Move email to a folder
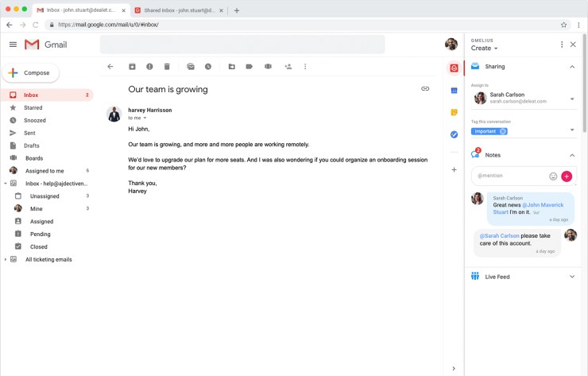588x376 pixels. (232, 67)
